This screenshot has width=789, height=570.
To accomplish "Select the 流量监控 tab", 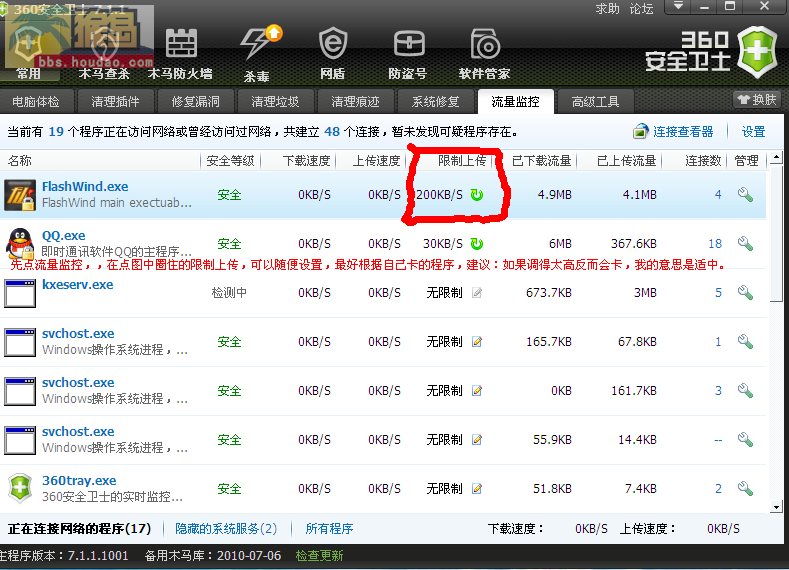I will [x=515, y=102].
